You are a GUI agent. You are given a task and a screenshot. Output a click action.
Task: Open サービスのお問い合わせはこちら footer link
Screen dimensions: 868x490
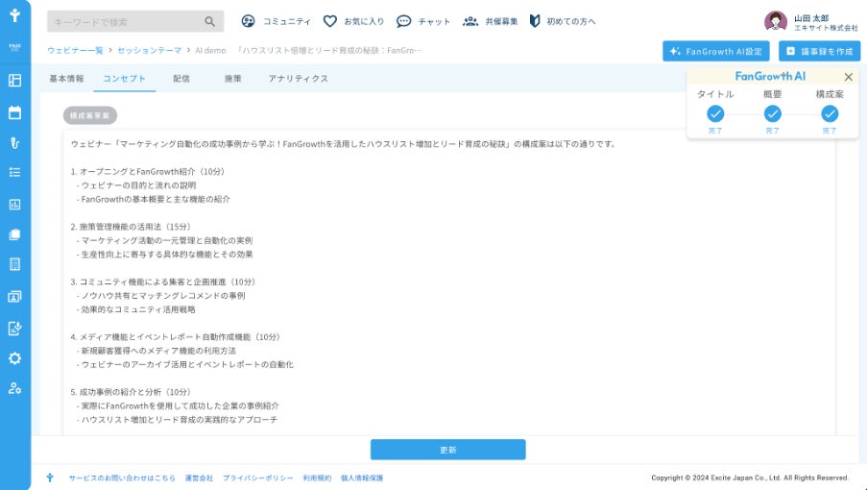click(122, 478)
